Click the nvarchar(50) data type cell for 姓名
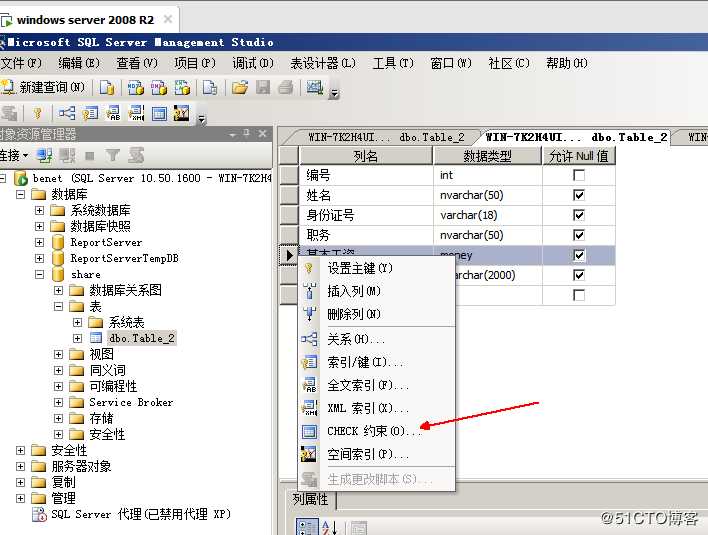 [488, 195]
